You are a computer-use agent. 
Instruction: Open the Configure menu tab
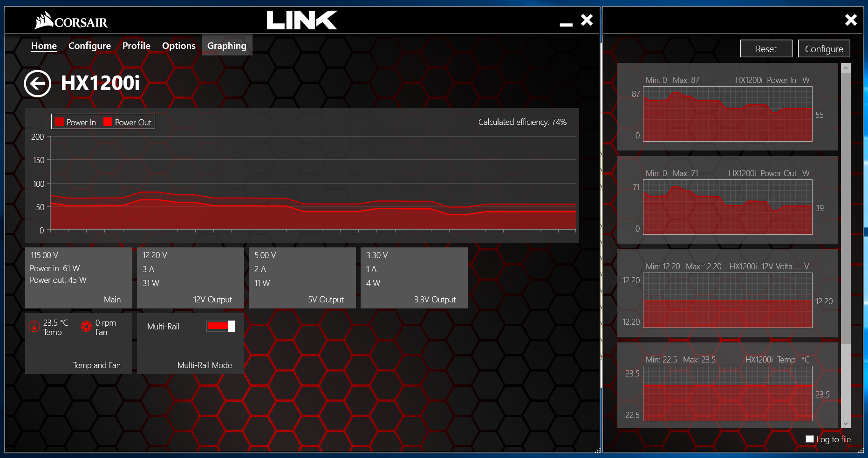coord(89,46)
